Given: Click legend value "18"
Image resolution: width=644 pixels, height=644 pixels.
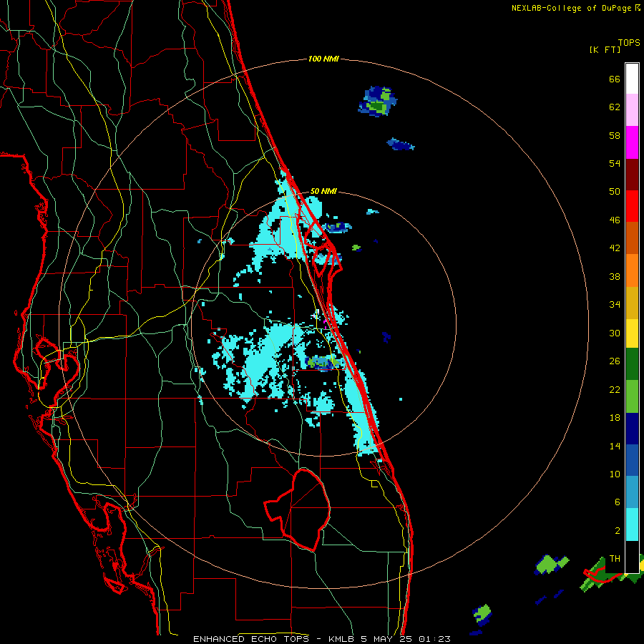Looking at the screenshot, I should point(615,418).
